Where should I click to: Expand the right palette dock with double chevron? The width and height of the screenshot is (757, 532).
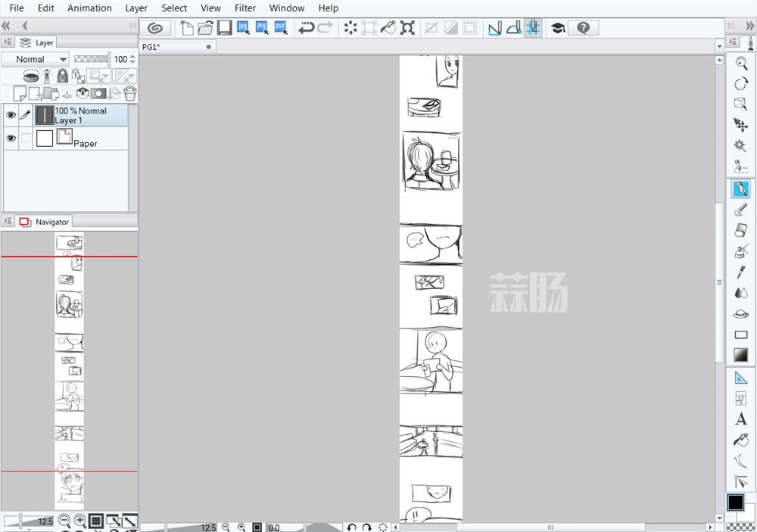(750, 26)
